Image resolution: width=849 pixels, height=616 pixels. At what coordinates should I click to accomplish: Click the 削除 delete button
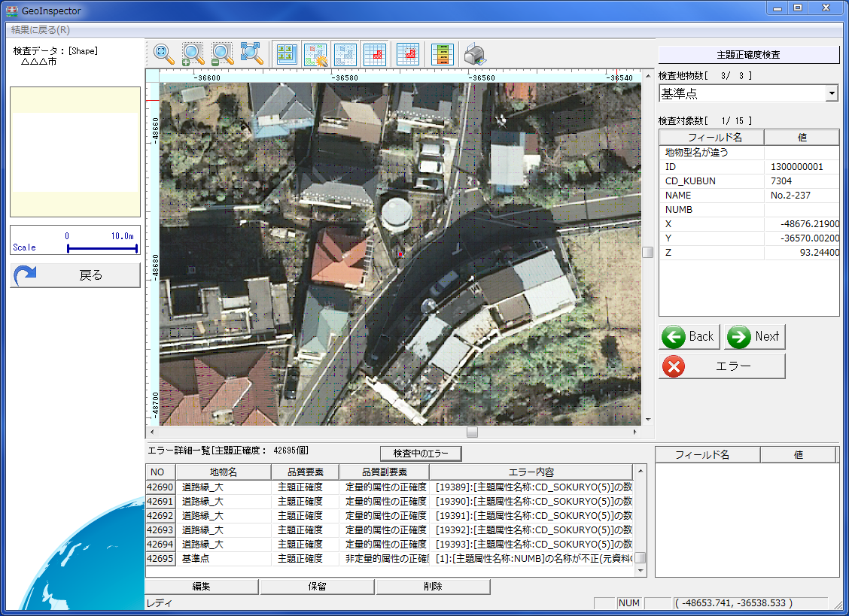(434, 586)
